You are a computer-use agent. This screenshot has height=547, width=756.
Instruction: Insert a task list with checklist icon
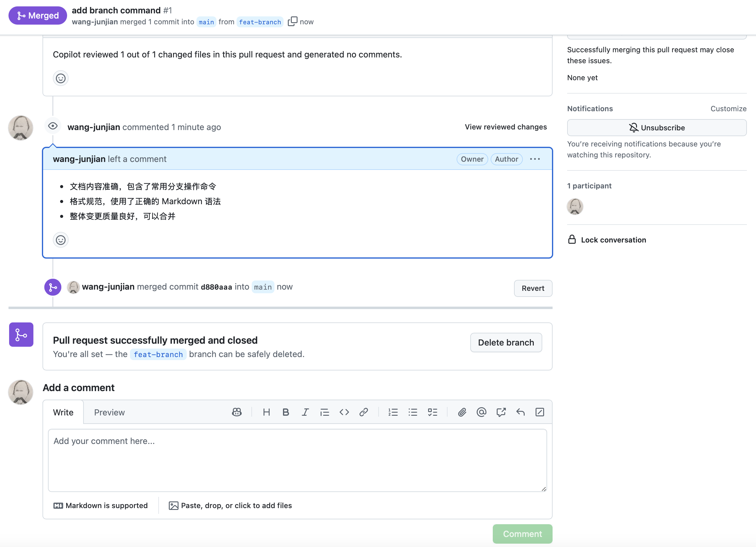coord(432,412)
